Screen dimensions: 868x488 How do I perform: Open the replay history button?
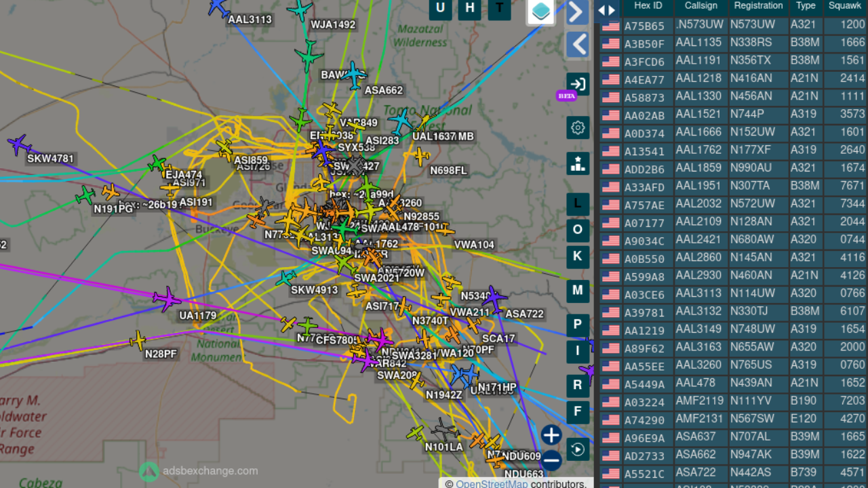(578, 449)
